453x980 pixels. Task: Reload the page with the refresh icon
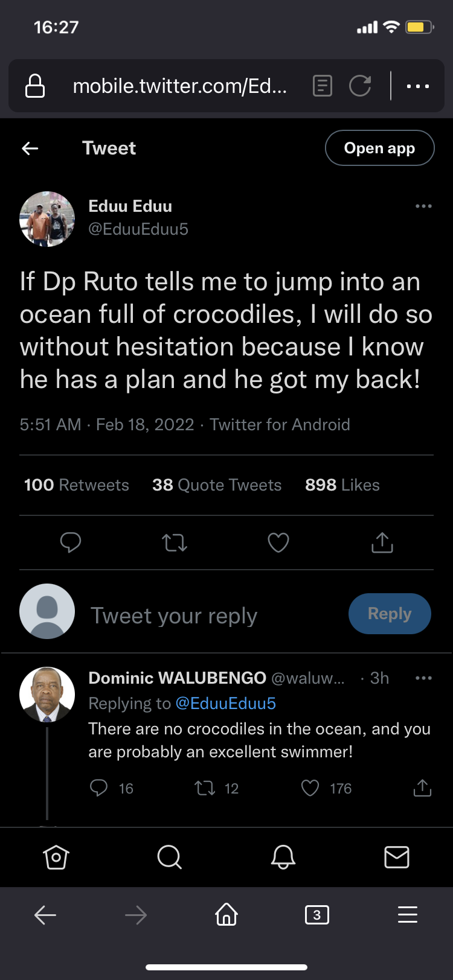(x=360, y=86)
